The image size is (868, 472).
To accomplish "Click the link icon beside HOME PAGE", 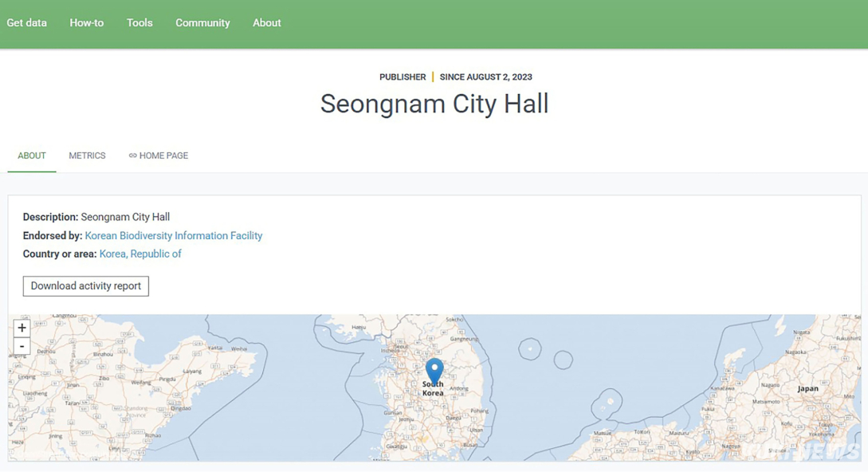I will point(132,155).
